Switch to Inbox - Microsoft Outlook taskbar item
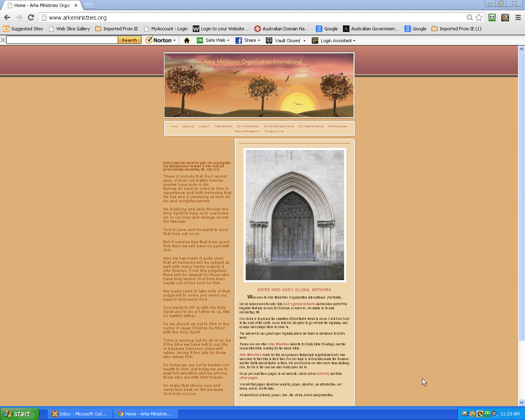Screen dimensions: 525x420 coord(80,414)
